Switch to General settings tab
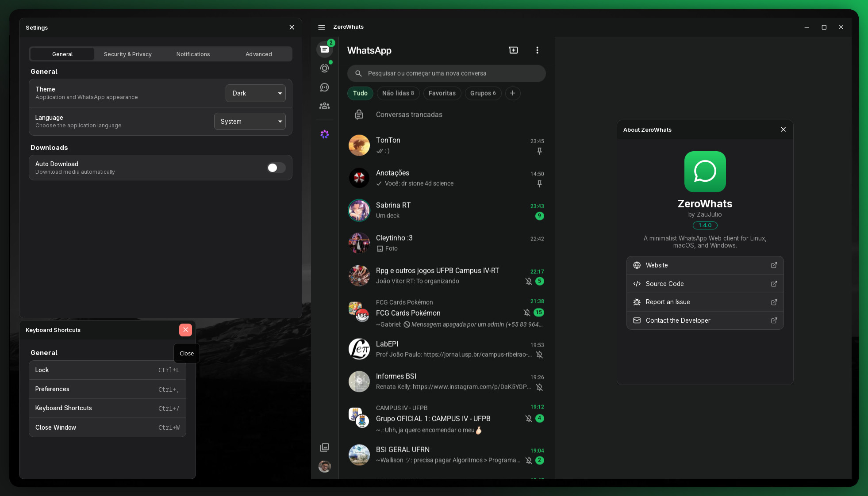This screenshot has width=868, height=496. coord(62,54)
